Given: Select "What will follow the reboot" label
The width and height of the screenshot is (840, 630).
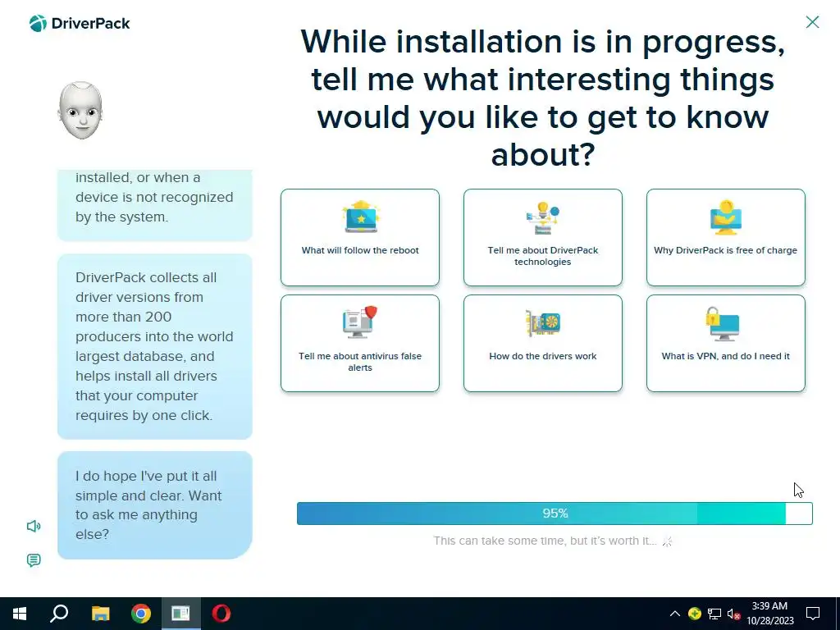Looking at the screenshot, I should click(360, 250).
